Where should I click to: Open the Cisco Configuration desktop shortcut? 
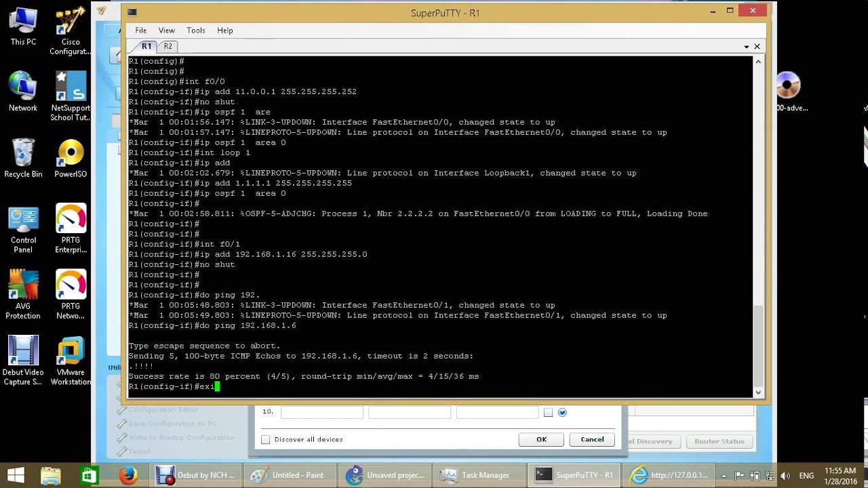point(71,31)
